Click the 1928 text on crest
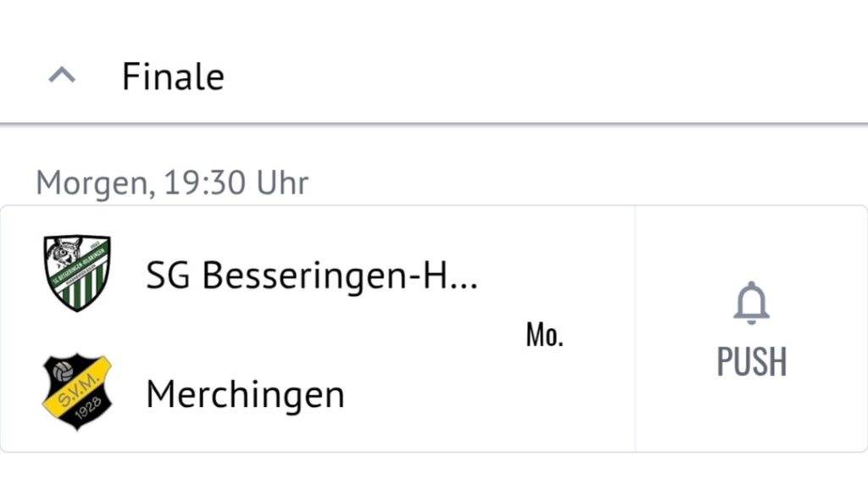868x485 pixels. coord(87,409)
